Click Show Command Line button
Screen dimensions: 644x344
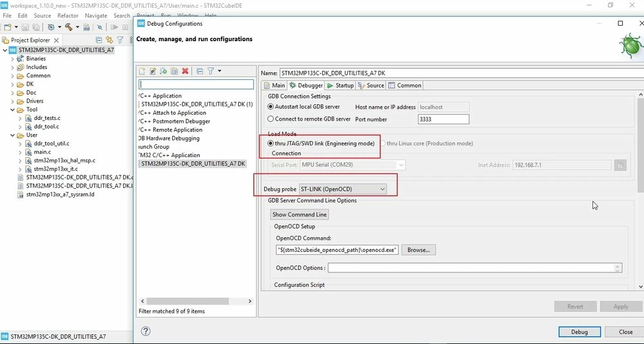[299, 215]
